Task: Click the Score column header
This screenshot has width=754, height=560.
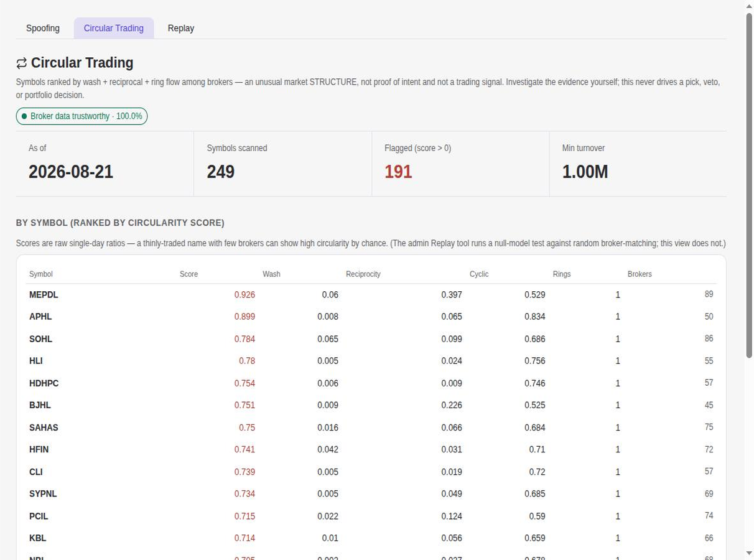Action: pyautogui.click(x=188, y=274)
